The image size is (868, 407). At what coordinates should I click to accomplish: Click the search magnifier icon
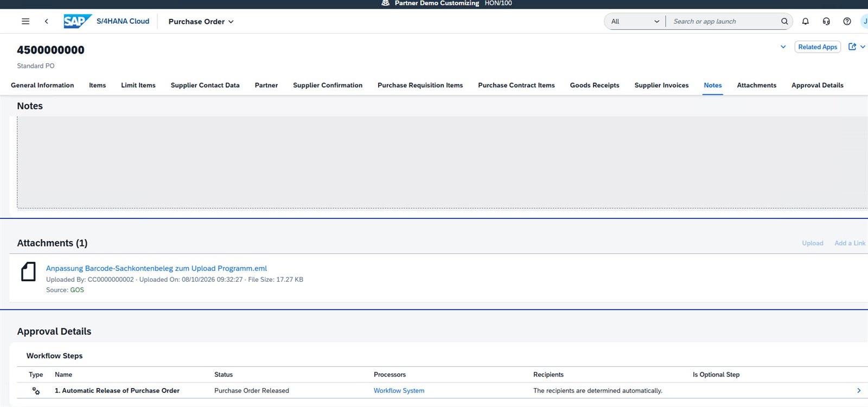[784, 22]
